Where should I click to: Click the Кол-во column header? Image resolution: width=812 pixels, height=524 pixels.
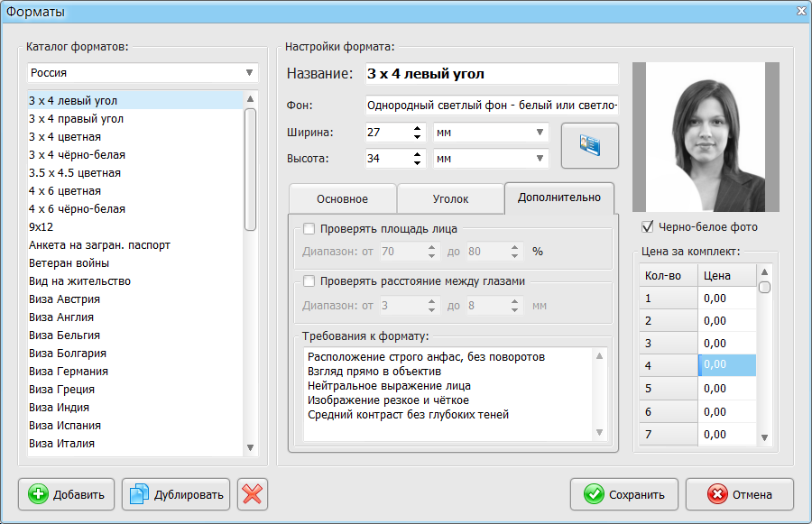(669, 275)
